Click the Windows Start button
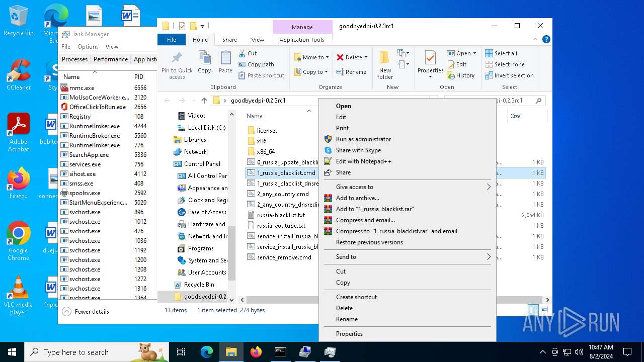The image size is (644, 362). [x=12, y=352]
